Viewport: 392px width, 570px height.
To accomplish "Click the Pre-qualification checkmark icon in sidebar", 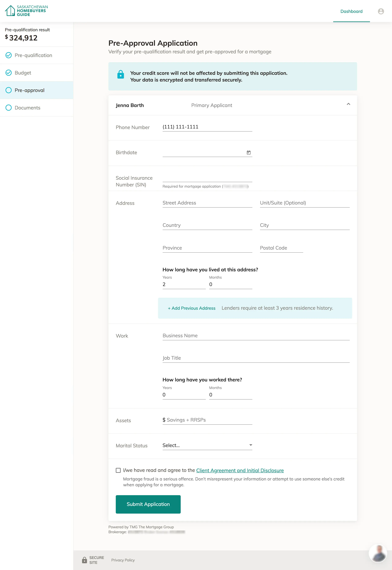I will (9, 55).
